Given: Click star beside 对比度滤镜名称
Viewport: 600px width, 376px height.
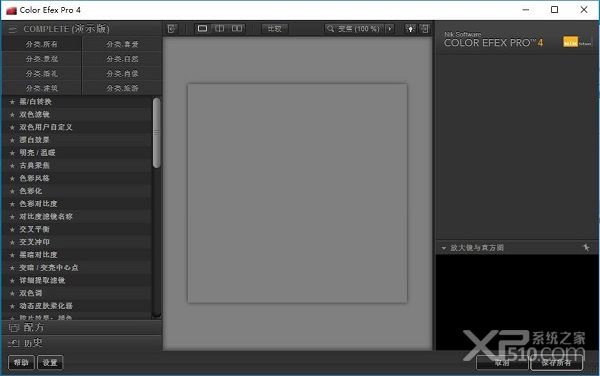Looking at the screenshot, I should (12, 216).
